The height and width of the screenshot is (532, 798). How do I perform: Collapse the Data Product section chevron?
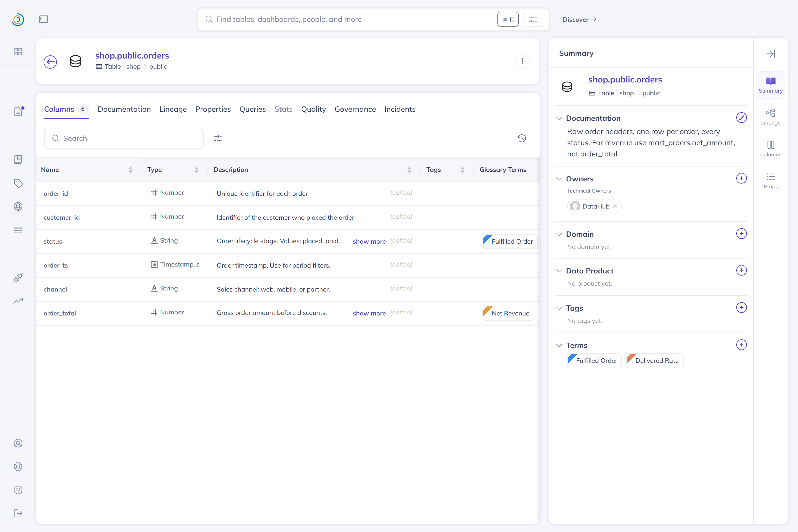559,271
